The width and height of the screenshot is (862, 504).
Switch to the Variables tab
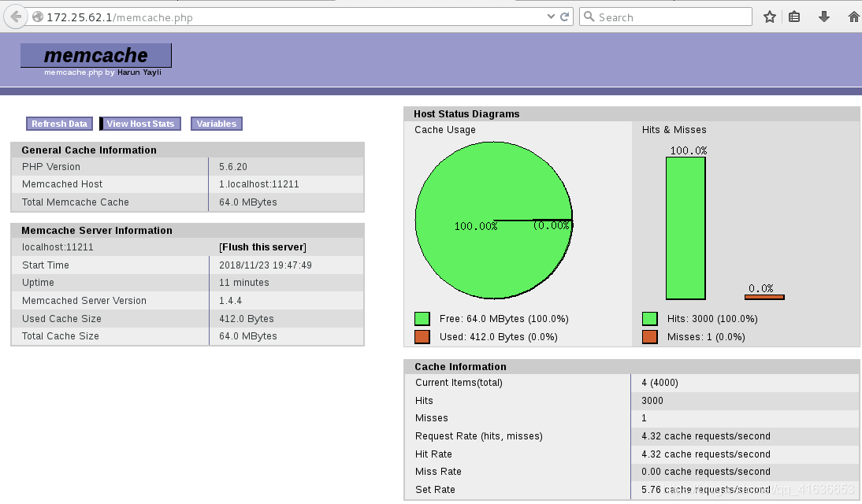[x=217, y=124]
